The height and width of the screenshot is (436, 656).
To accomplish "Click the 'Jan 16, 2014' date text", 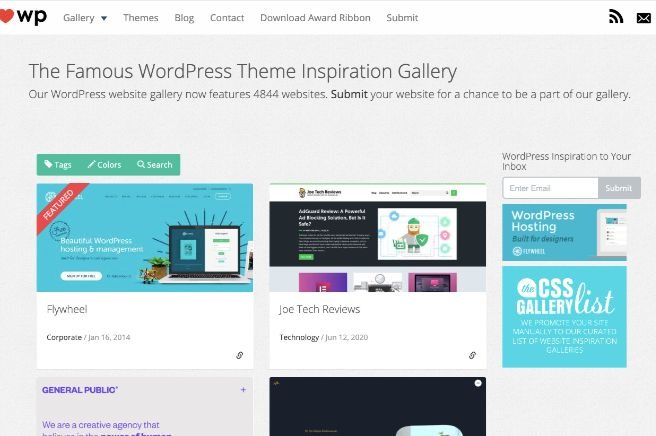I will click(109, 337).
